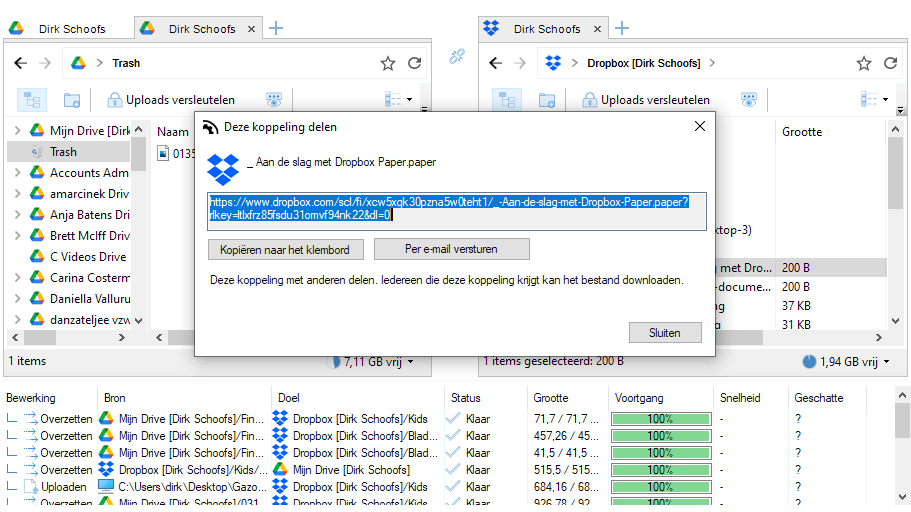The width and height of the screenshot is (911, 512).
Task: Copy link with Kopiëren naar het klembord
Action: click(285, 250)
